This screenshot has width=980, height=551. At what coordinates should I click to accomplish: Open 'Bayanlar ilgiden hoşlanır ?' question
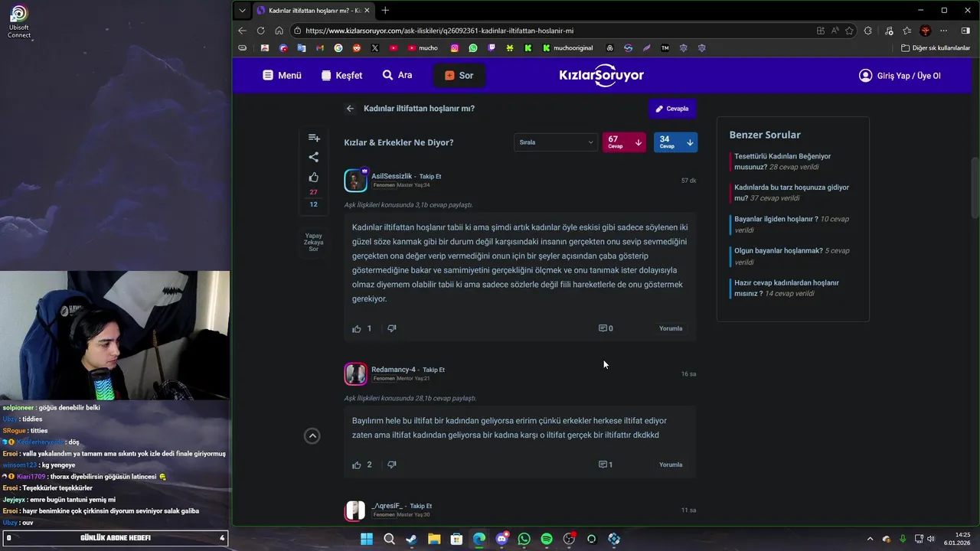tap(792, 224)
